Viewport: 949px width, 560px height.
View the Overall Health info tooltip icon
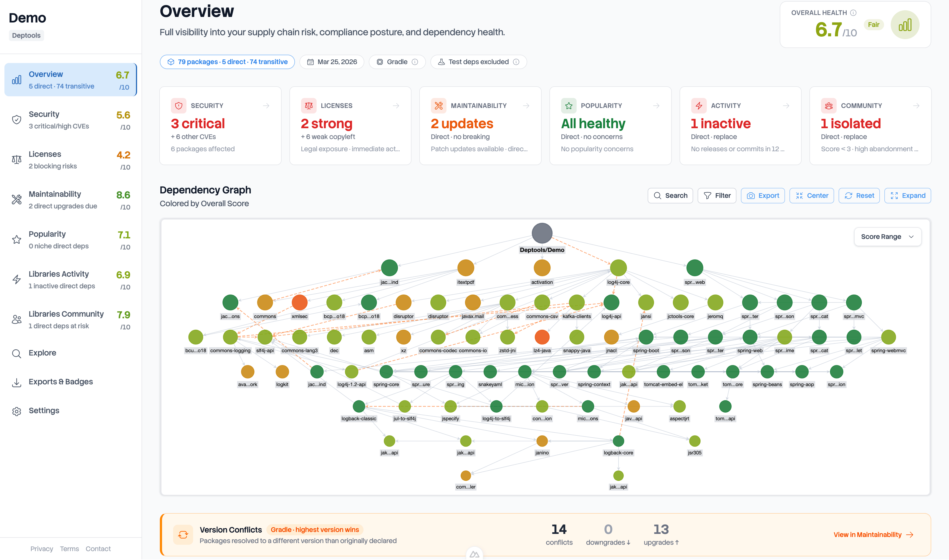point(853,12)
